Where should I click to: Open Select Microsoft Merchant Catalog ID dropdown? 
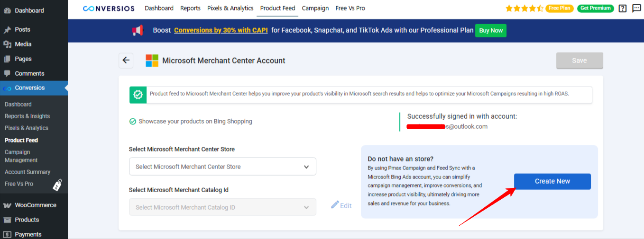point(222,207)
